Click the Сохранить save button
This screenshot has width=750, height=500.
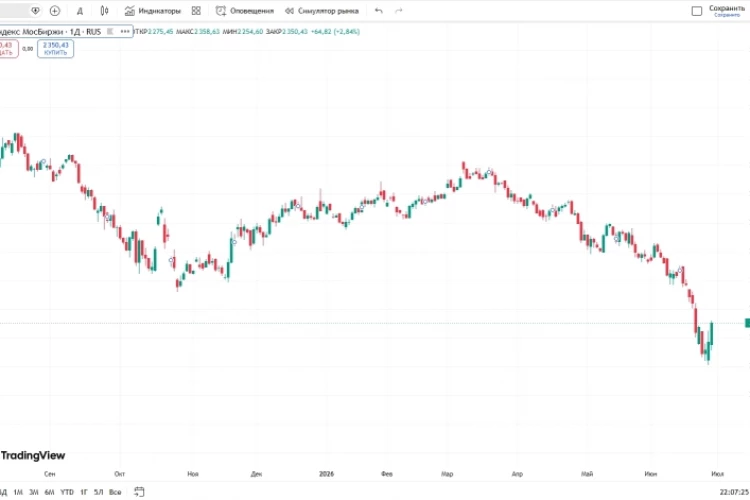[x=727, y=11]
